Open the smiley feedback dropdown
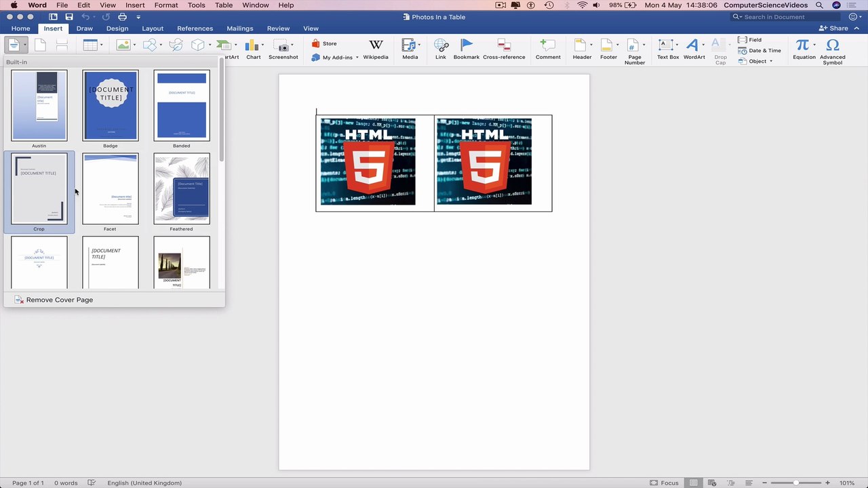 coord(856,17)
